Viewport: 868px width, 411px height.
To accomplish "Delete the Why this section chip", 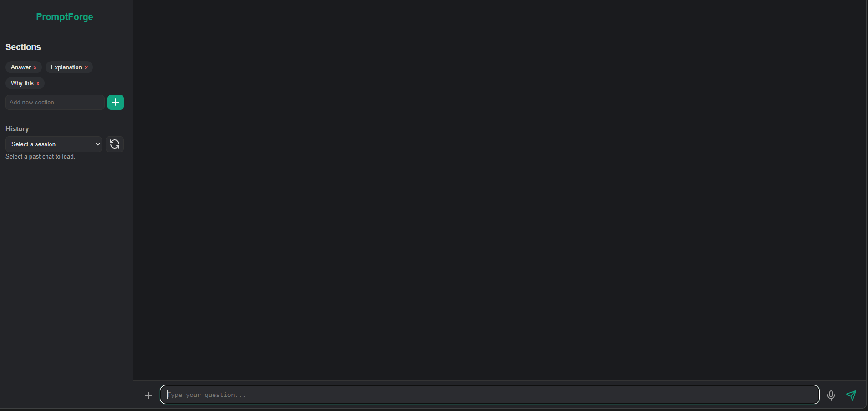I will 38,83.
